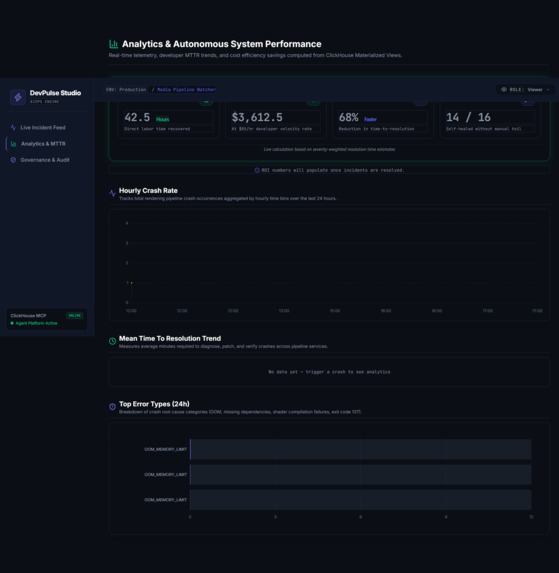Click the 68% Faster metric value
The width and height of the screenshot is (559, 573).
(357, 118)
